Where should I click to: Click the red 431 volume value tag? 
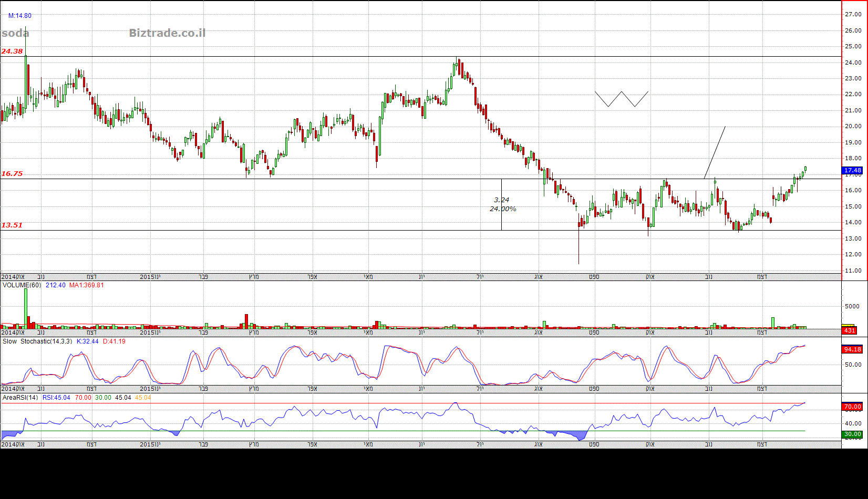tap(850, 330)
